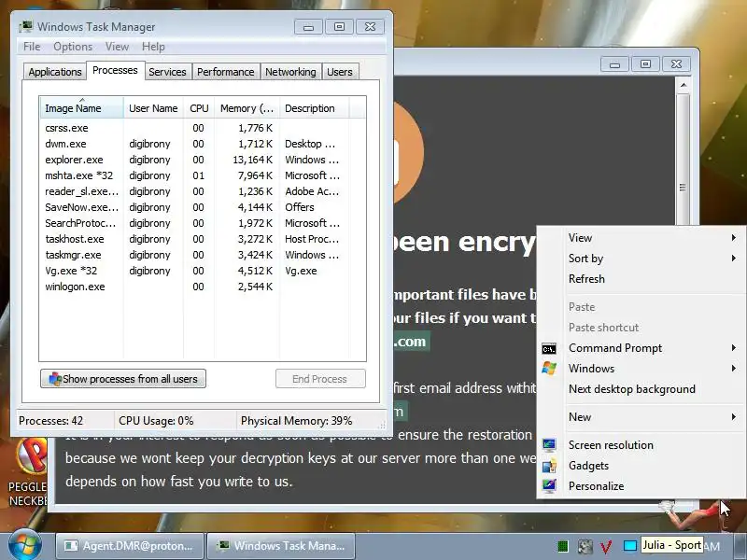Click the Windows flag icon in context menu

coord(549,369)
